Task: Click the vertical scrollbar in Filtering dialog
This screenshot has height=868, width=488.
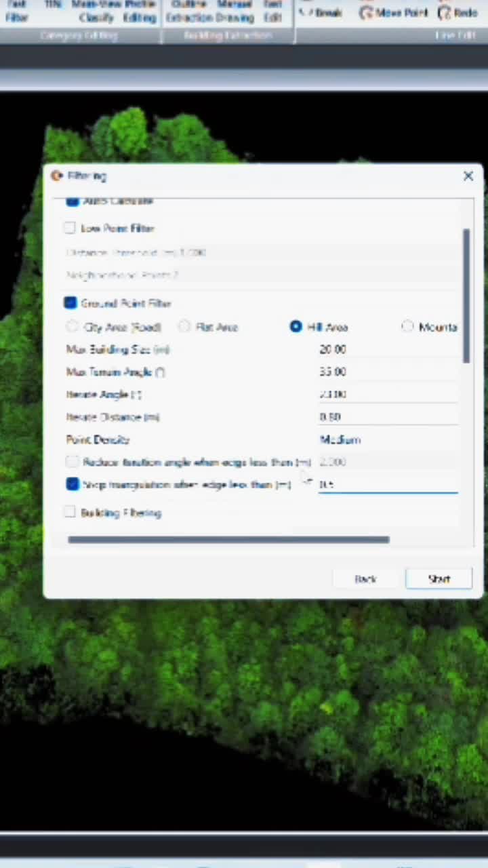Action: click(x=466, y=296)
